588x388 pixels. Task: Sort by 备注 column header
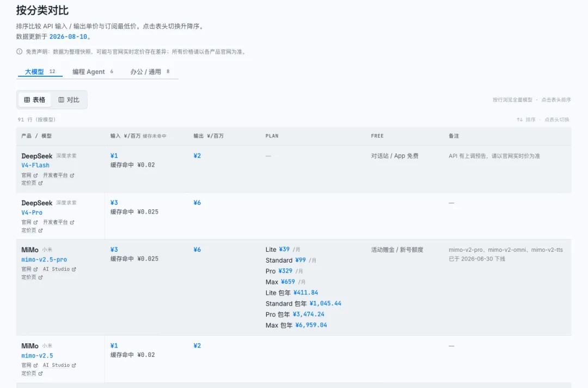click(454, 136)
